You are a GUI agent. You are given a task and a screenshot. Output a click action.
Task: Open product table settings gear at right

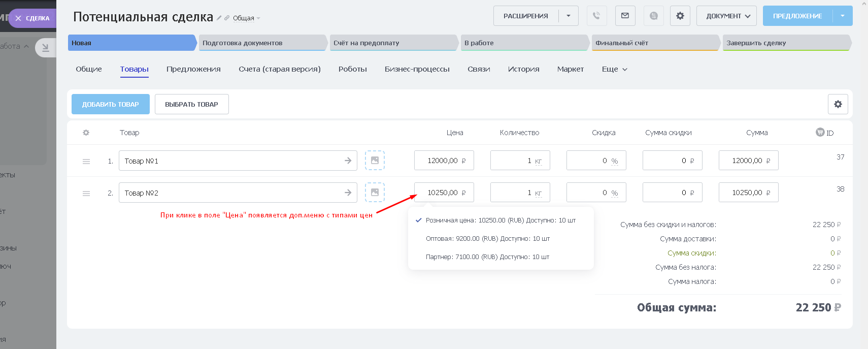838,104
